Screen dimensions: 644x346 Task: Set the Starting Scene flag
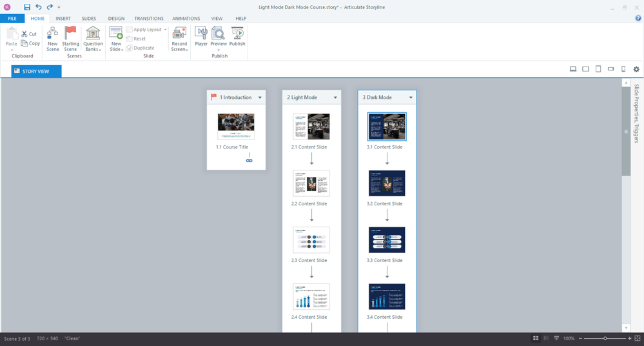(x=70, y=39)
